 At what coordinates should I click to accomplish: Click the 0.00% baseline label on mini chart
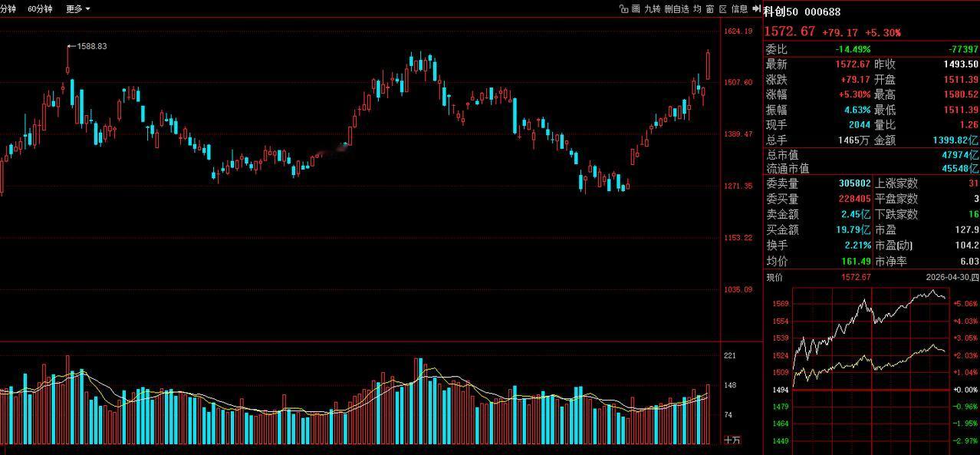tap(965, 390)
